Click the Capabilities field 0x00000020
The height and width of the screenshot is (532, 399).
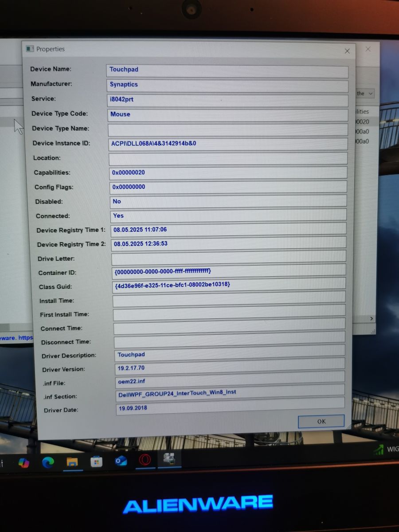(228, 173)
